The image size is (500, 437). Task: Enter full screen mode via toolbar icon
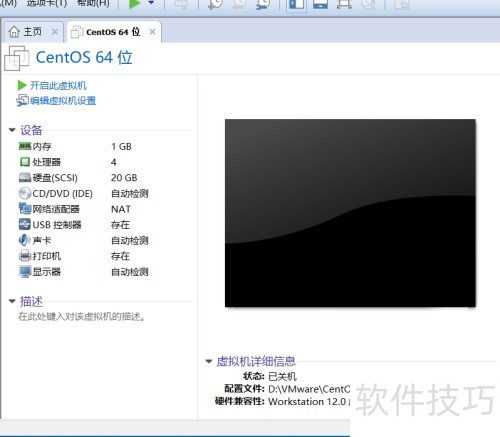point(344,3)
